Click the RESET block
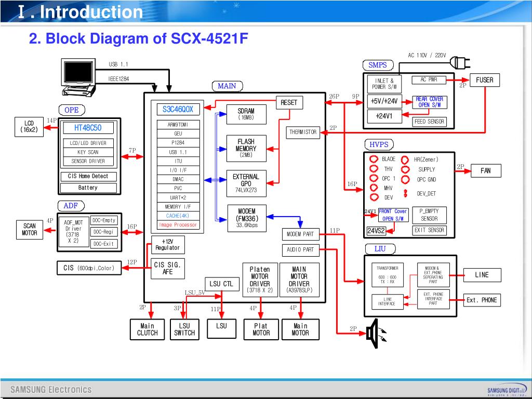Viewport: 532px width, 399px height. coord(289,102)
